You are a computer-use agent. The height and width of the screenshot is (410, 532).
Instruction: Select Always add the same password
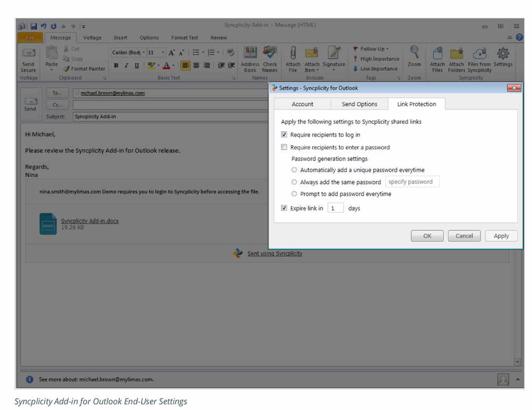point(294,182)
